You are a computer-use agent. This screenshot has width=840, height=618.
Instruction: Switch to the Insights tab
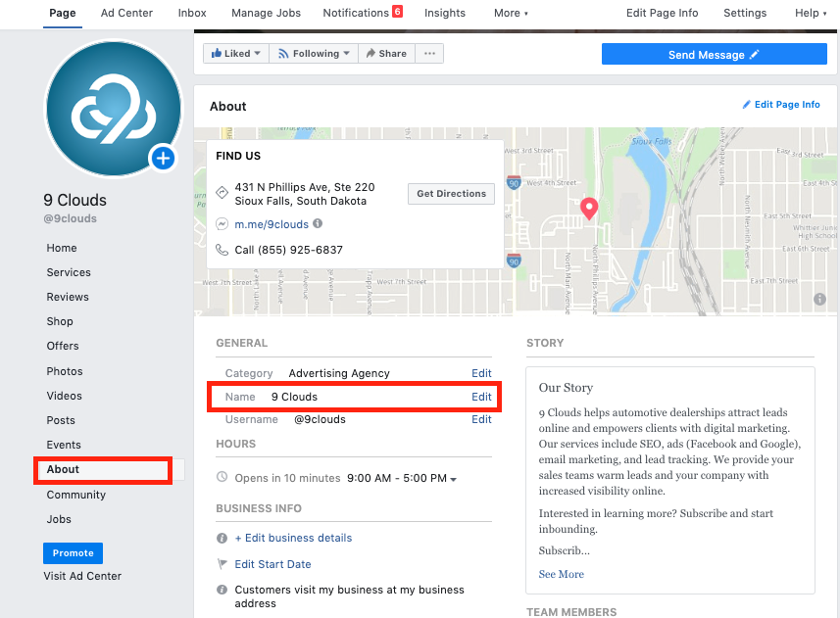(x=445, y=13)
